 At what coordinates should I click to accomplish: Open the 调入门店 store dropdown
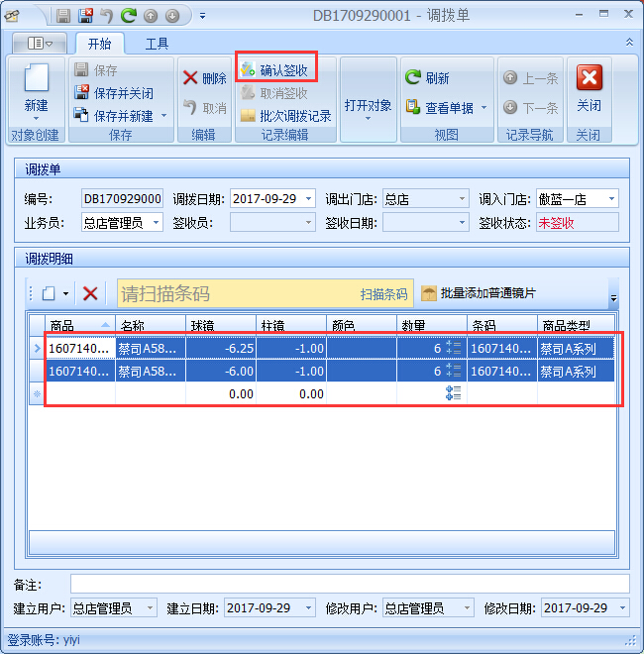pyautogui.click(x=611, y=199)
